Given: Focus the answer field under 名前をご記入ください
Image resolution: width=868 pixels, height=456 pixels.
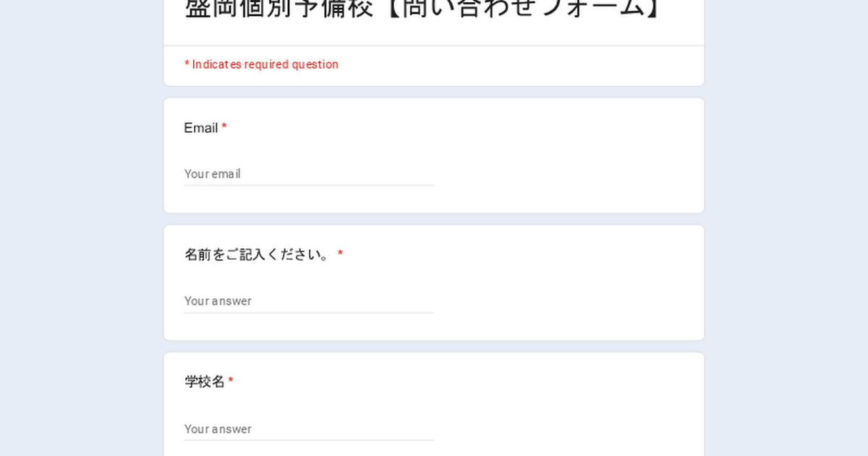Looking at the screenshot, I should click(308, 301).
